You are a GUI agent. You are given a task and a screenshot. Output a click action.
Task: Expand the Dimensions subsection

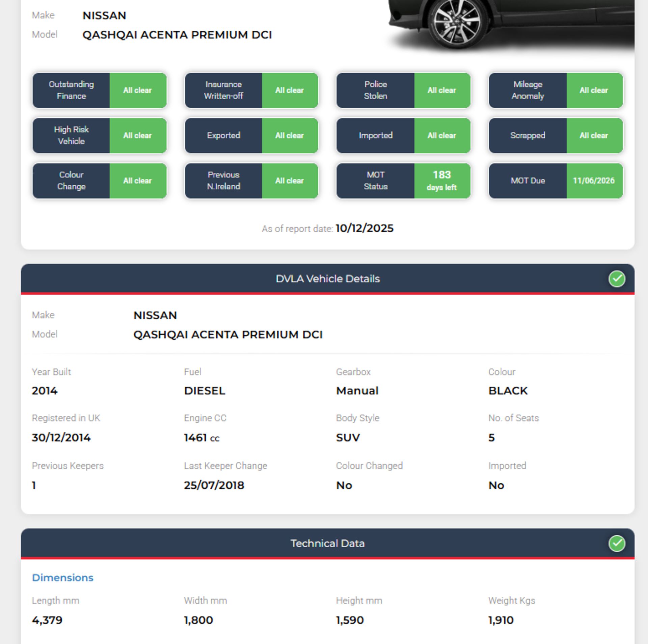pos(63,577)
